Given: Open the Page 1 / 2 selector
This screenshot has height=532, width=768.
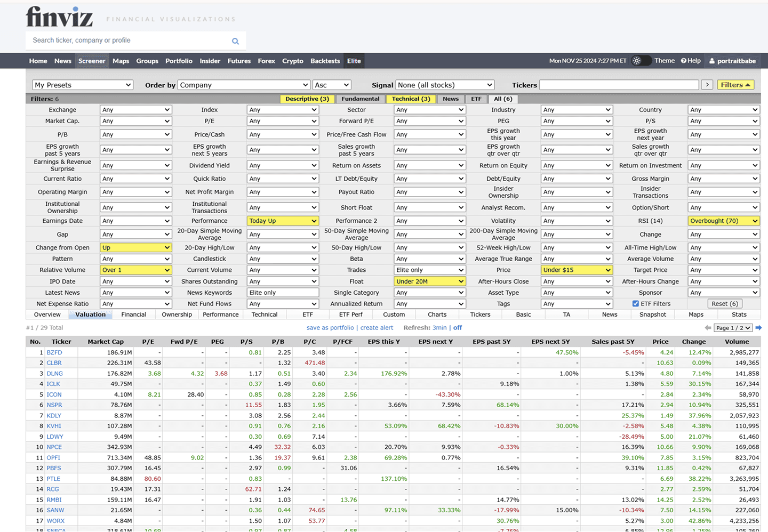Looking at the screenshot, I should pos(733,328).
